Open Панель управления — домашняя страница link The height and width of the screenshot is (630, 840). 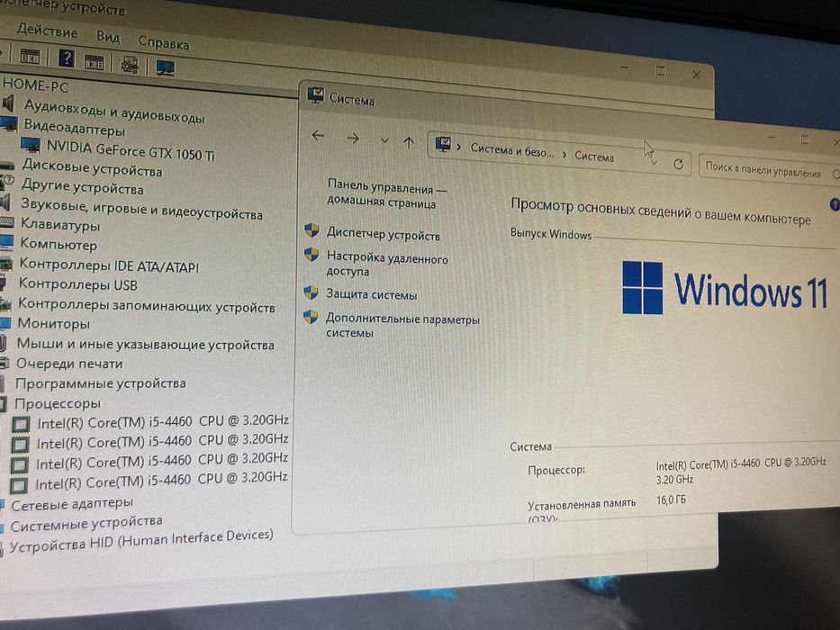387,195
